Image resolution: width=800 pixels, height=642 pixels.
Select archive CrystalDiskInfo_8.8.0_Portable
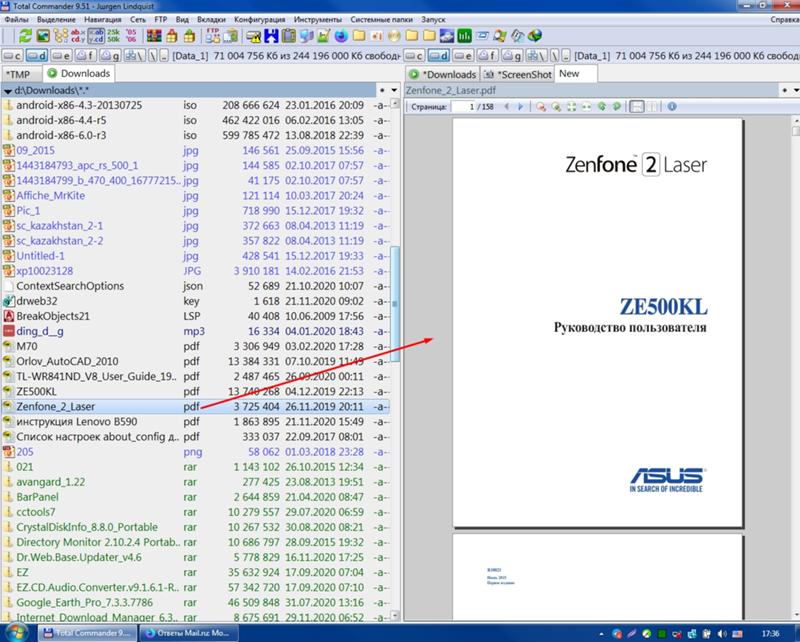click(x=195, y=527)
